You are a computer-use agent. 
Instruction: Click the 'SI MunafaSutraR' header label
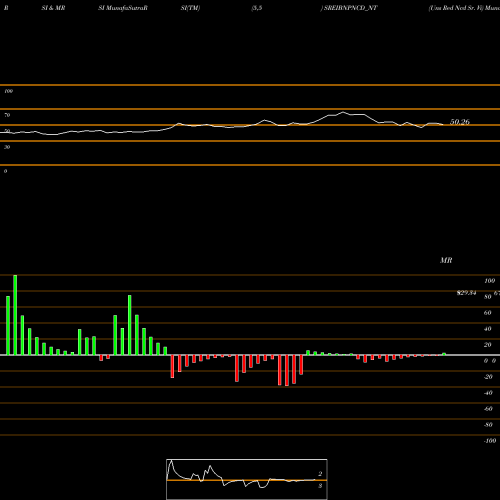click(x=123, y=8)
